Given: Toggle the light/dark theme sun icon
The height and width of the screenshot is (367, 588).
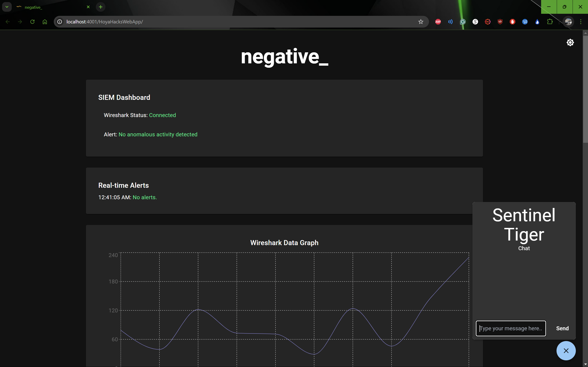Looking at the screenshot, I should [570, 42].
